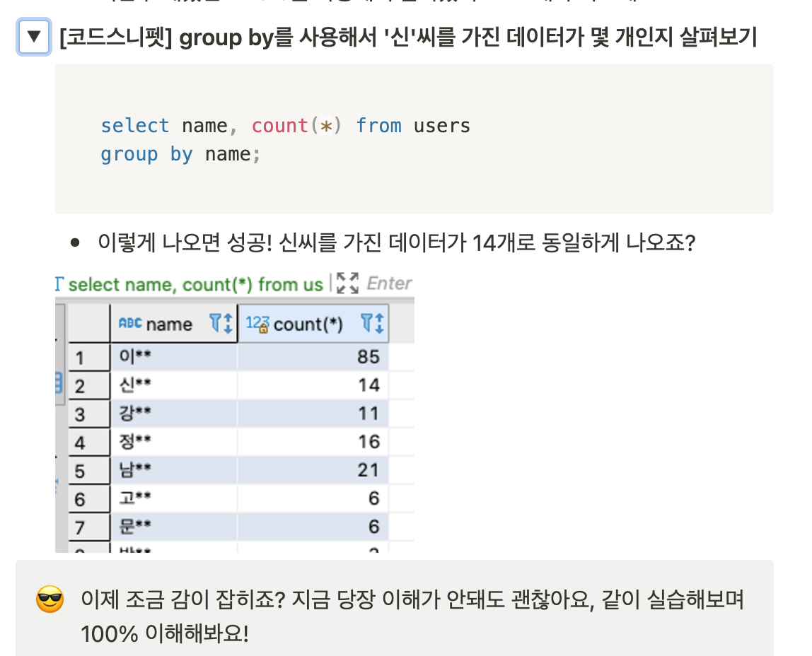Click the sort arrows in name column header
Image resolution: width=812 pixels, height=656 pixels.
coord(228,323)
